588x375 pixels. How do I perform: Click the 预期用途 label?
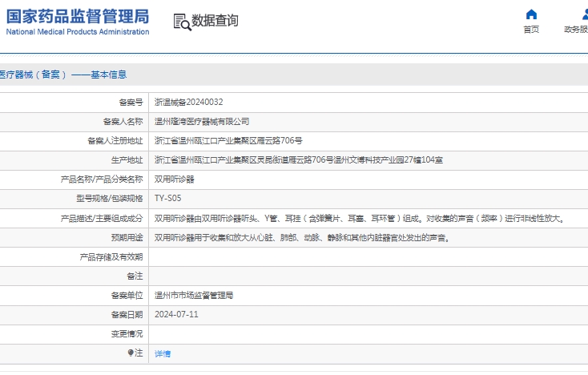[x=127, y=238]
